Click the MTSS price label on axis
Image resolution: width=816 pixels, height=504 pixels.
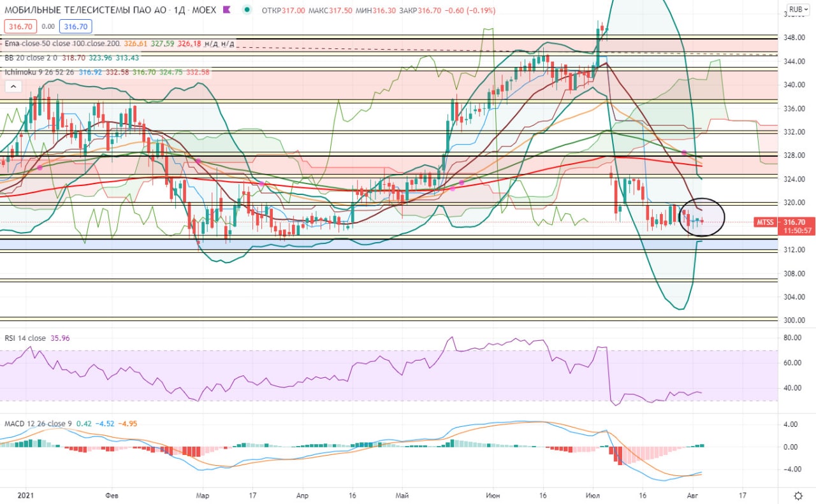pyautogui.click(x=766, y=222)
